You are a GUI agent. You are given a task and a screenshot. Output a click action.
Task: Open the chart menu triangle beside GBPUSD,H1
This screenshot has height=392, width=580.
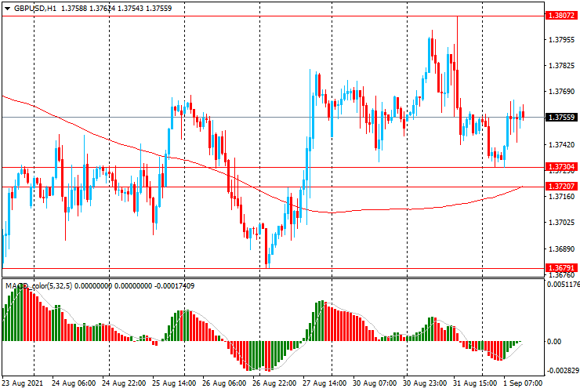pyautogui.click(x=7, y=9)
